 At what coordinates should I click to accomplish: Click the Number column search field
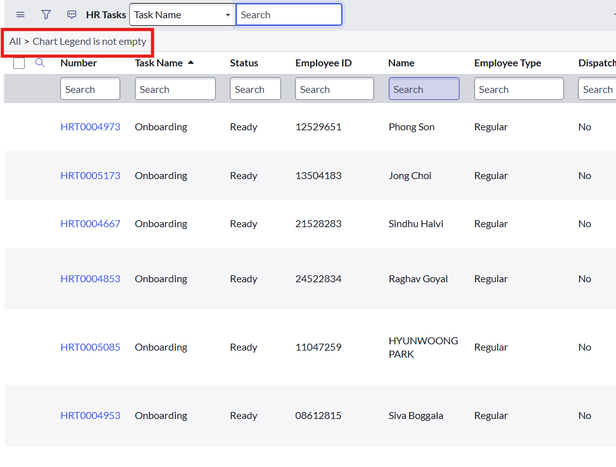pos(90,89)
